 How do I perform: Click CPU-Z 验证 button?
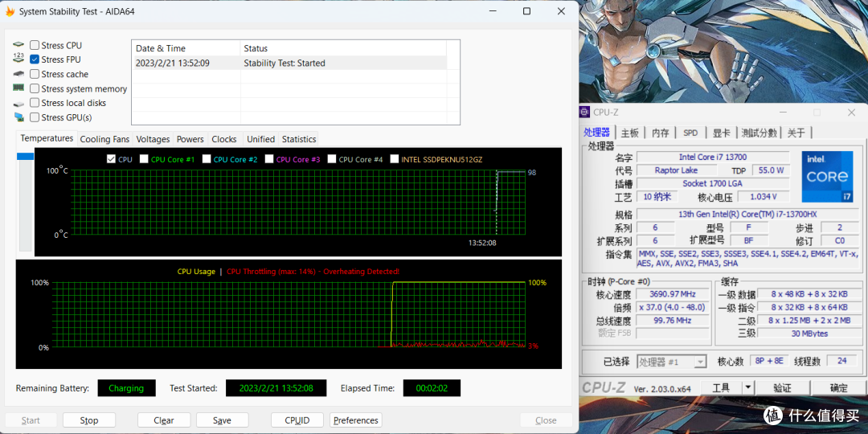coord(782,387)
